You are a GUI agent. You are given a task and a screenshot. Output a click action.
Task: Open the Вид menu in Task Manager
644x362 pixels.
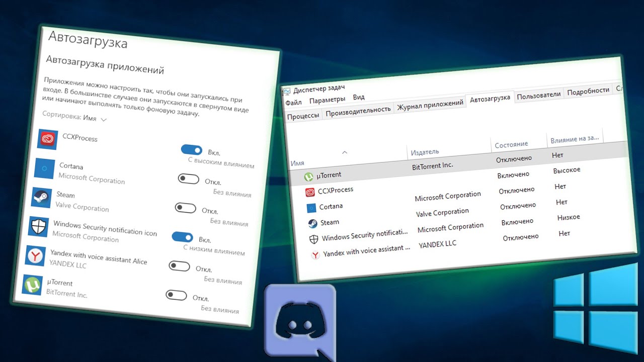(359, 97)
